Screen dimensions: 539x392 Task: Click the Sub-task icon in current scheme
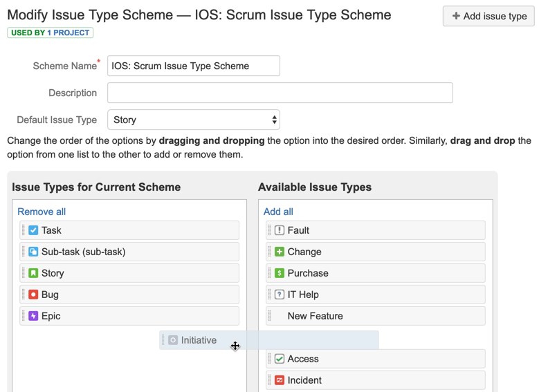[x=33, y=252]
